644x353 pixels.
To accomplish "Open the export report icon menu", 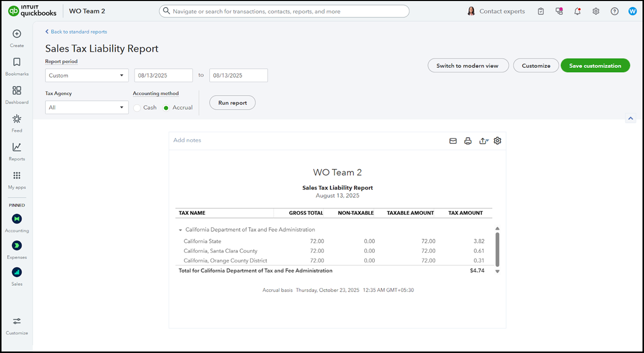I will click(483, 141).
